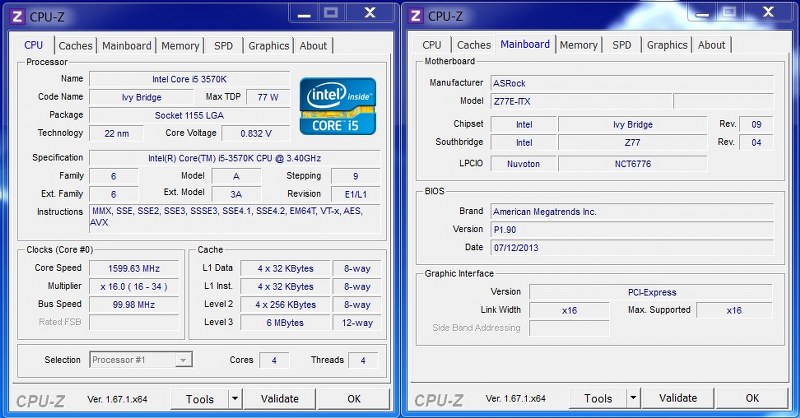Click the Cores count value field

click(274, 360)
